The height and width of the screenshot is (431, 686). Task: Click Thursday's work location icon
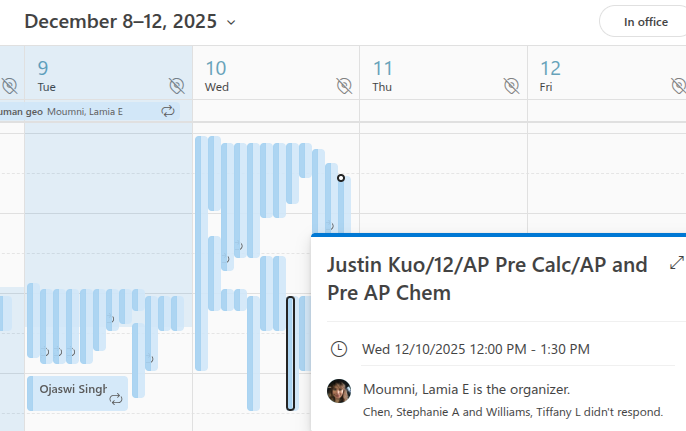[512, 86]
